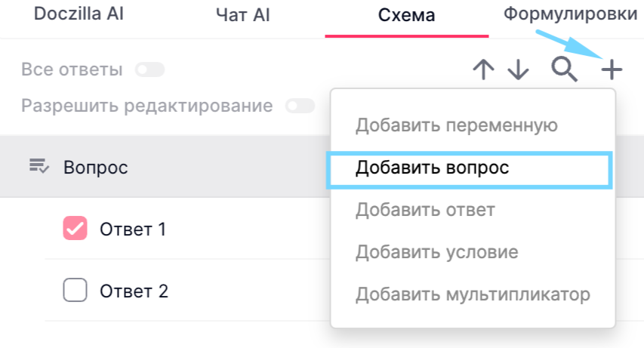Click the question list icon beside Вопрос
Image resolution: width=644 pixels, height=348 pixels.
pyautogui.click(x=39, y=166)
